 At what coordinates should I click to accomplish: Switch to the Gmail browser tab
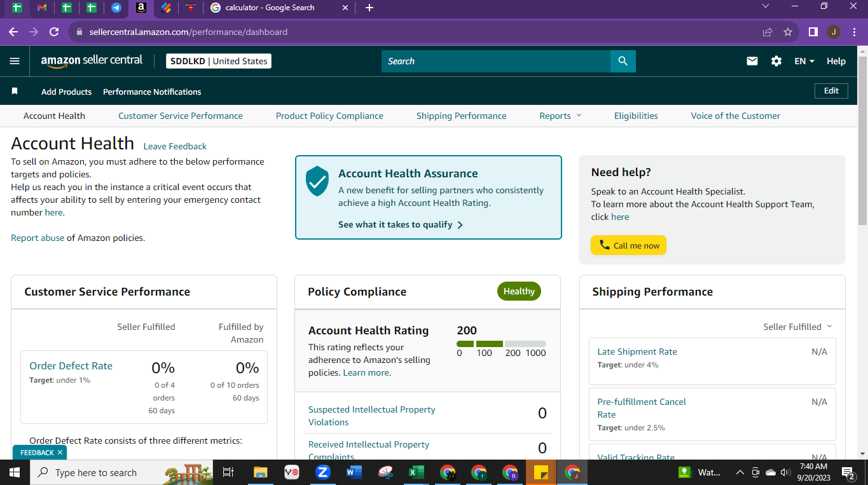(x=42, y=8)
